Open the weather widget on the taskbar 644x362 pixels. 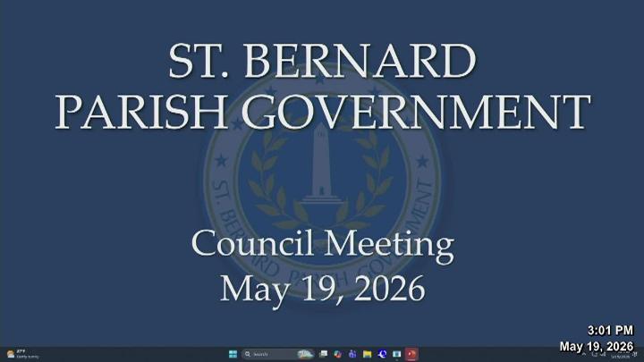coord(22,354)
